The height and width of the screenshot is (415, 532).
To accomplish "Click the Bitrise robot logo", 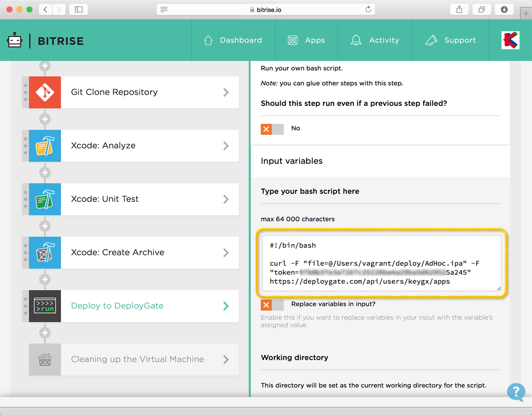I will pos(15,40).
